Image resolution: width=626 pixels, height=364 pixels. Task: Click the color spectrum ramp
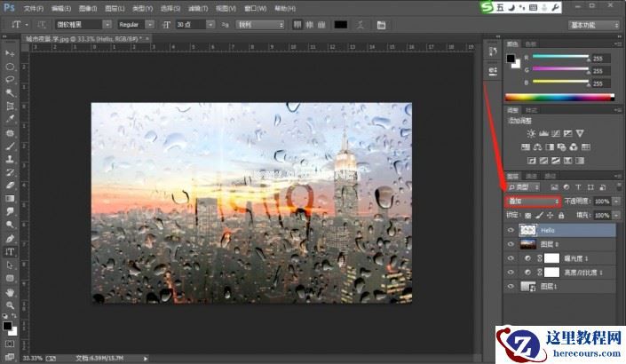(x=560, y=97)
